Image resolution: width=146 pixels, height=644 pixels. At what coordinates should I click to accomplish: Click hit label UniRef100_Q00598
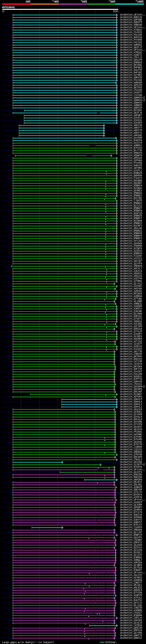click(131, 138)
